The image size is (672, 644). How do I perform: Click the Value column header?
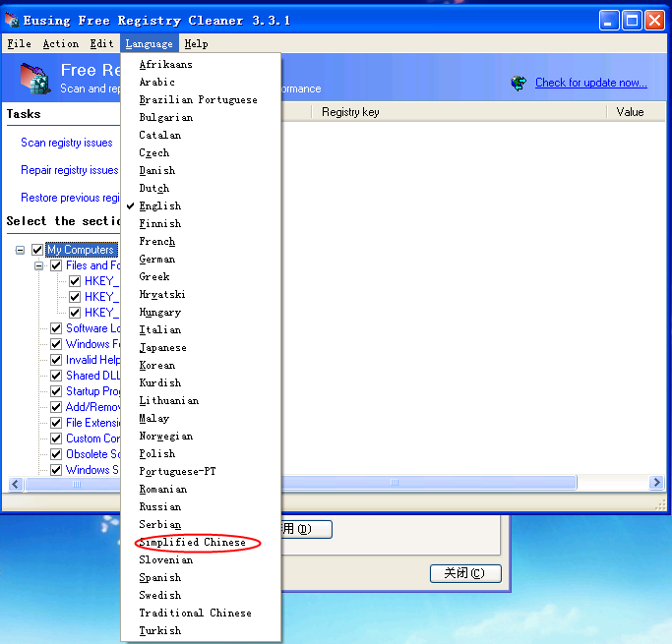click(636, 112)
